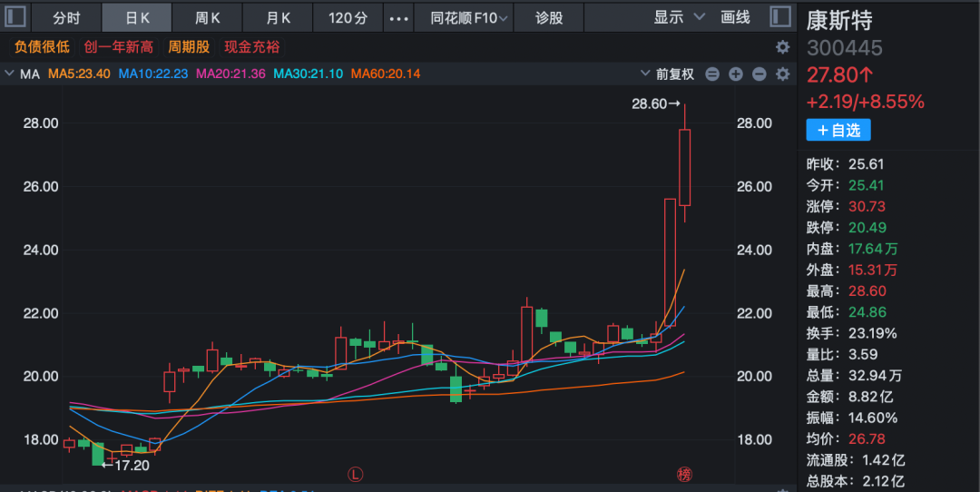
Task: Open the 前复权 adjustment dropdown
Action: coord(668,74)
